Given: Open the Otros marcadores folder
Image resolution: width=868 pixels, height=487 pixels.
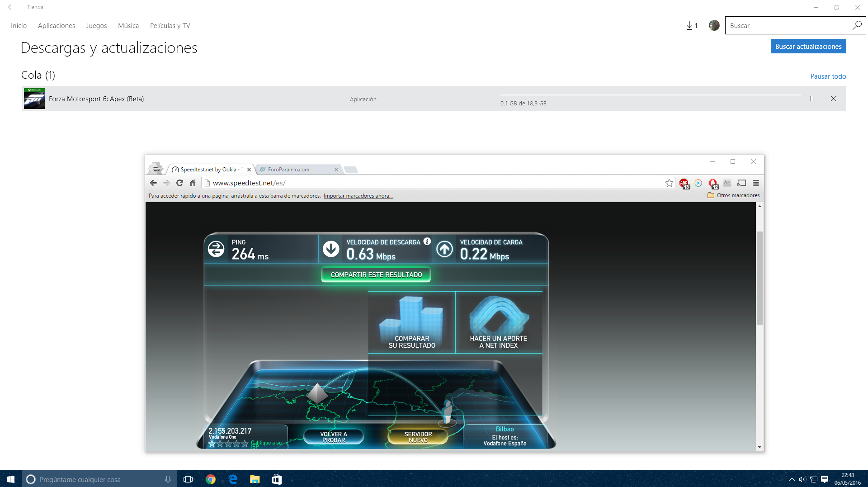Looking at the screenshot, I should pyautogui.click(x=733, y=195).
